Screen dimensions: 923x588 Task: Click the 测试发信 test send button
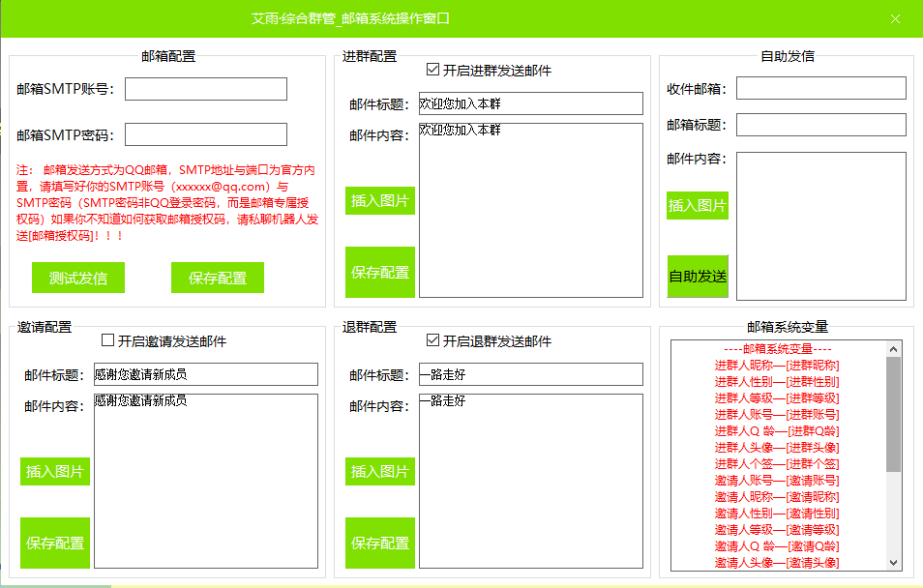point(78,278)
